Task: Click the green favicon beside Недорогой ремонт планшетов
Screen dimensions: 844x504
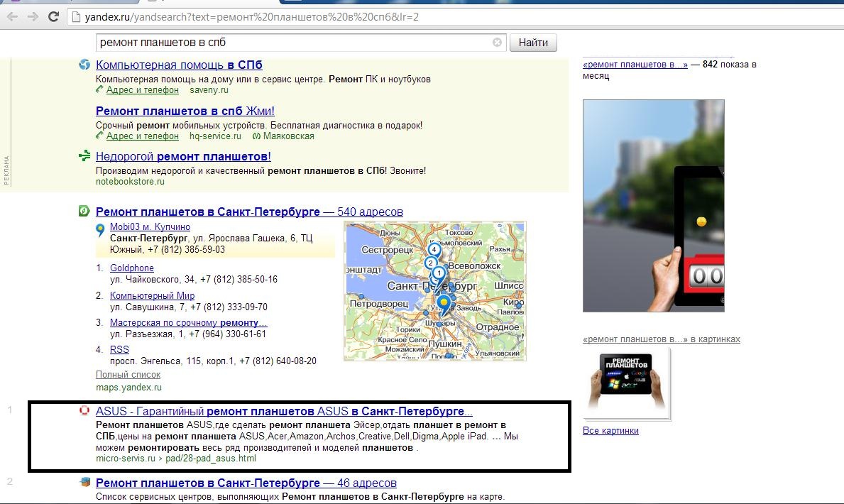Action: (84, 156)
